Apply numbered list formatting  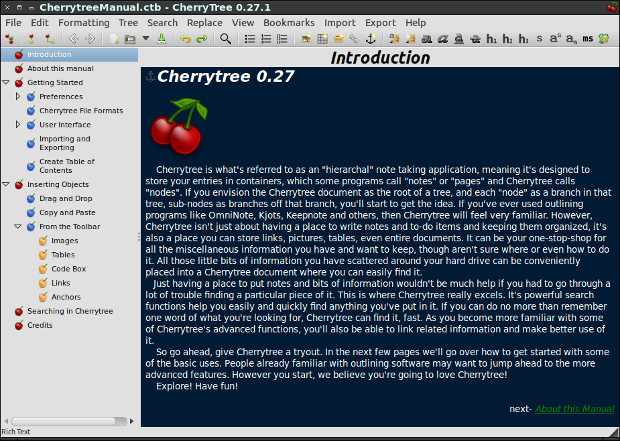tap(266, 39)
